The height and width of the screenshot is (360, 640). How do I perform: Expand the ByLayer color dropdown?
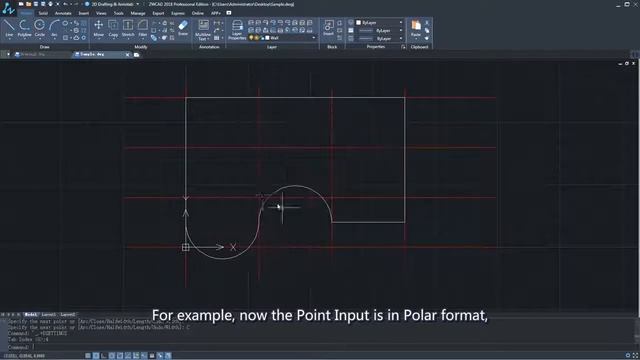(401, 23)
